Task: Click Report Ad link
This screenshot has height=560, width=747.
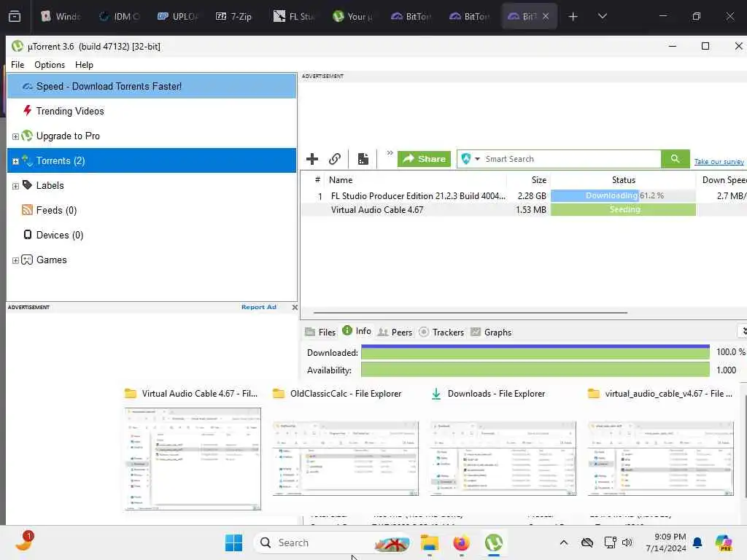Action: pos(259,307)
